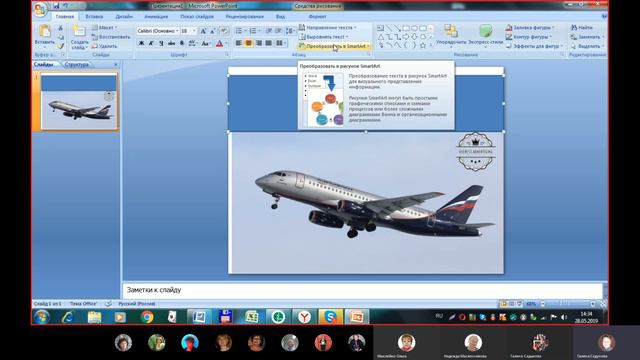The image size is (640, 360).
Task: Undo the last action in Quick Access toolbar
Action: point(66,6)
